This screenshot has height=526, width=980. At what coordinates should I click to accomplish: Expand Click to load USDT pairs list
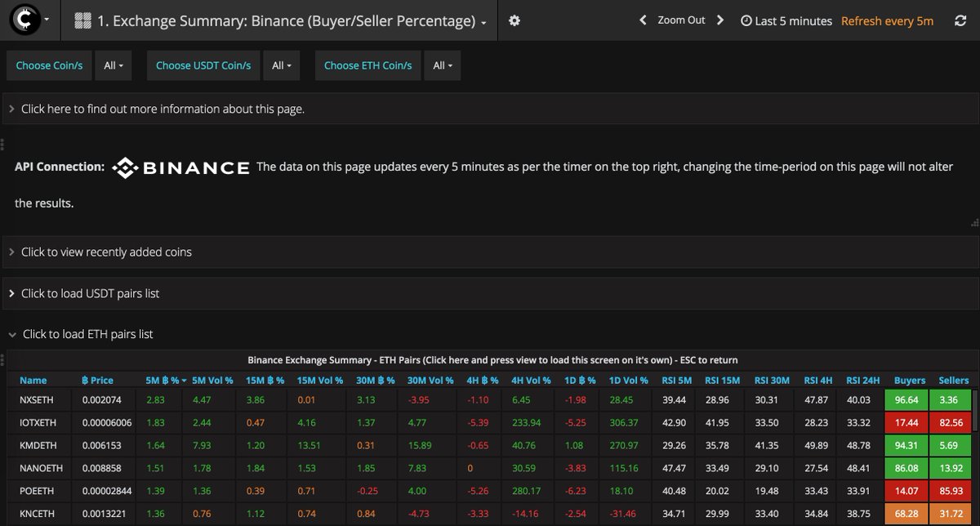click(x=489, y=293)
